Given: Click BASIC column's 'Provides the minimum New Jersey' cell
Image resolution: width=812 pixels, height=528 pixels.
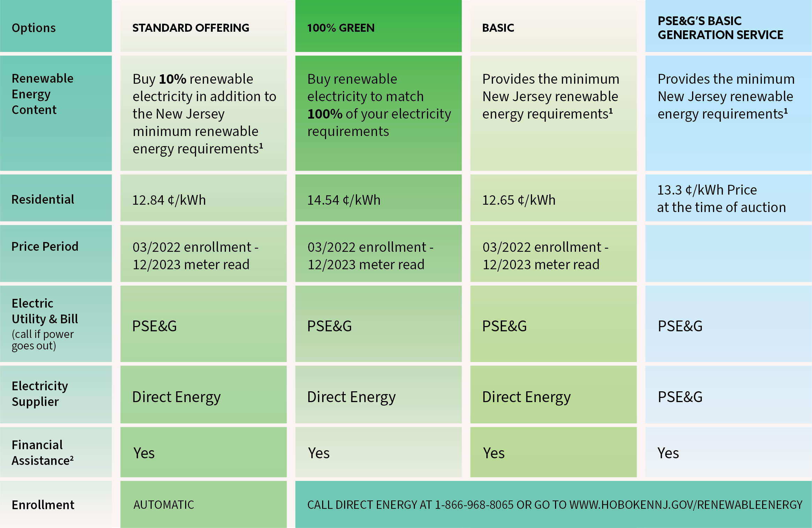Looking at the screenshot, I should (553, 113).
